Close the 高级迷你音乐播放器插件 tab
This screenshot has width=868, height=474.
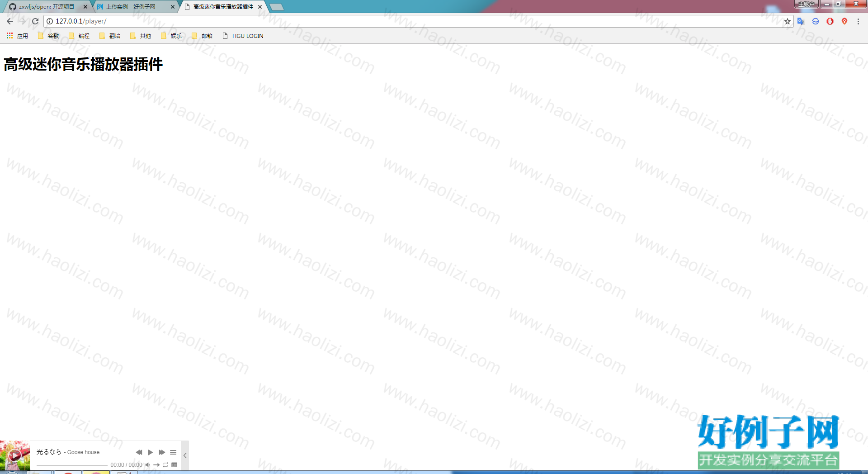click(260, 7)
